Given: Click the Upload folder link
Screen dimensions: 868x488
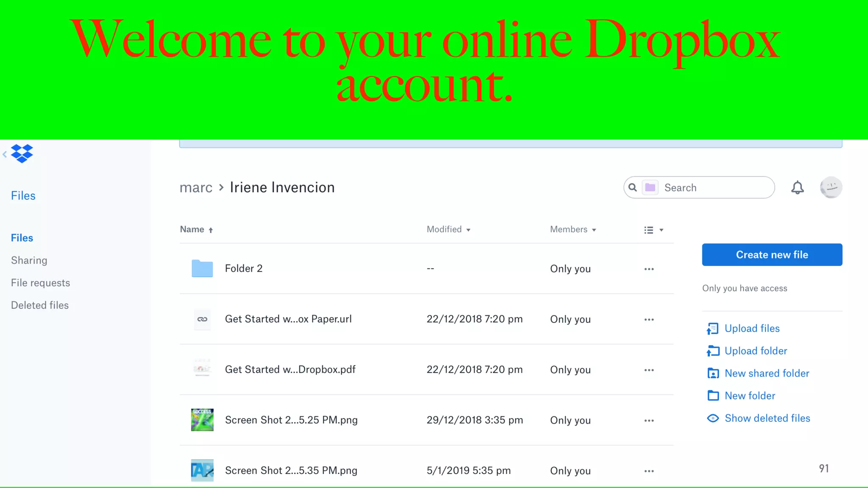Looking at the screenshot, I should 756,351.
